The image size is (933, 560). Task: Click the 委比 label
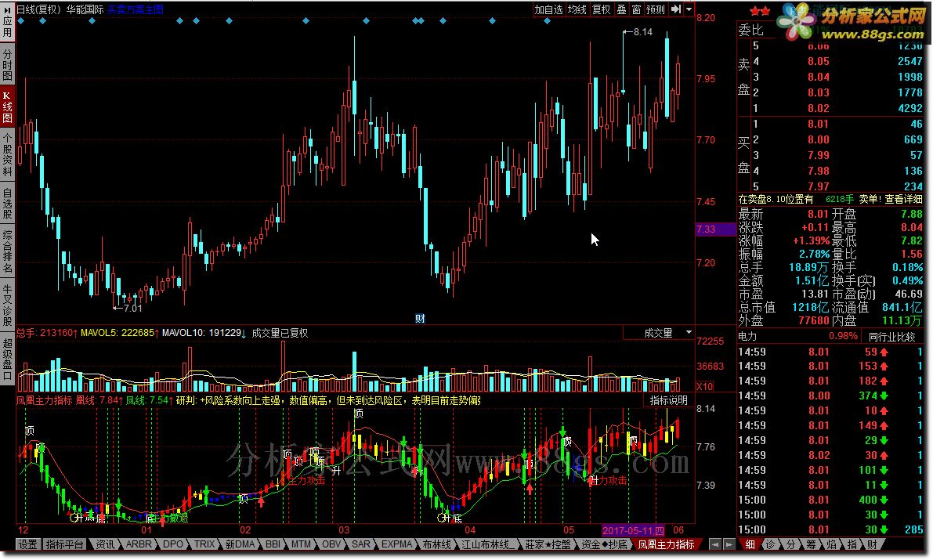(x=750, y=30)
